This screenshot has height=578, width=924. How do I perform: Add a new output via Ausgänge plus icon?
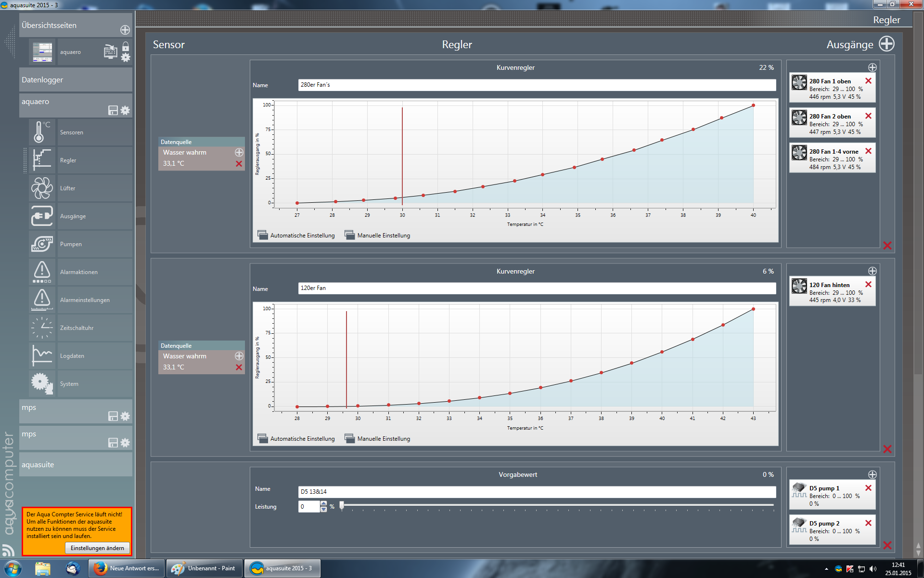point(886,44)
